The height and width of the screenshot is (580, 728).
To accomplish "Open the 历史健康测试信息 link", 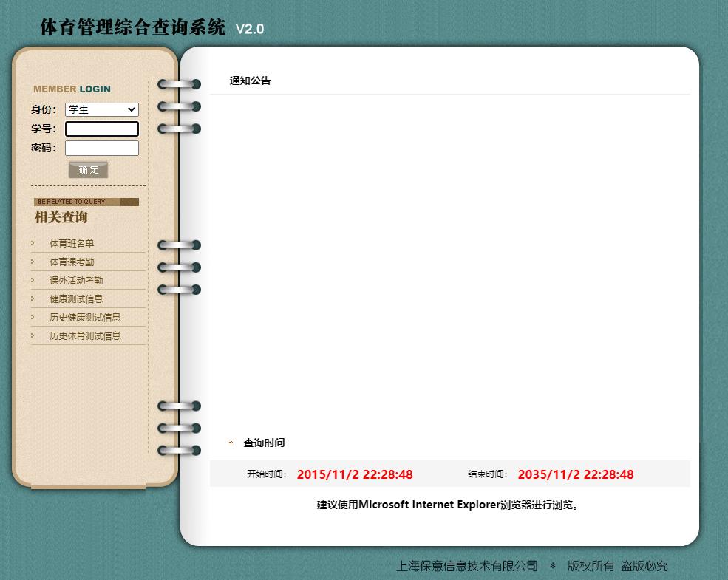I will coord(85,318).
